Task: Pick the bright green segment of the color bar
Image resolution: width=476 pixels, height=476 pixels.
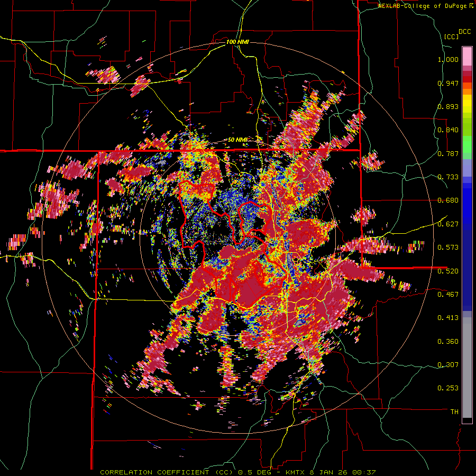Action: tap(467, 144)
